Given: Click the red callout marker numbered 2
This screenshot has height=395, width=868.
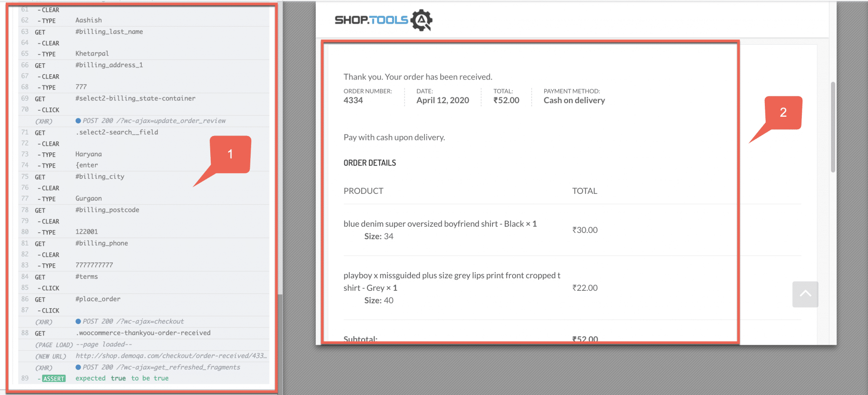Looking at the screenshot, I should click(783, 113).
